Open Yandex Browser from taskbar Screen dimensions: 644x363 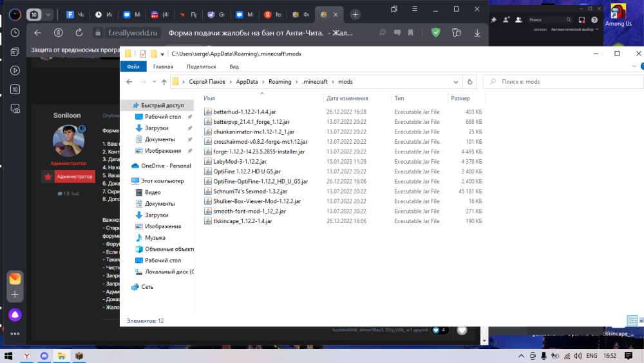[26, 356]
